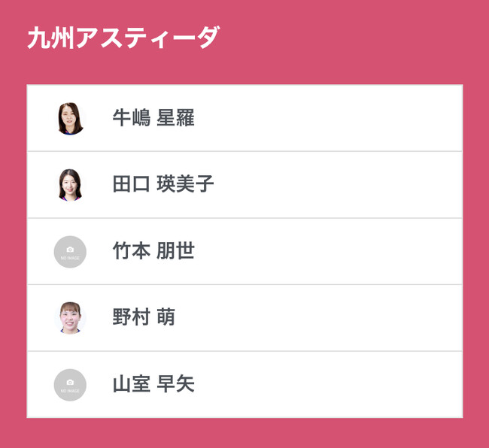Screen dimensions: 489x448
Task: Open the profile photo next to 田口 瑛美子
Action: 70,185
